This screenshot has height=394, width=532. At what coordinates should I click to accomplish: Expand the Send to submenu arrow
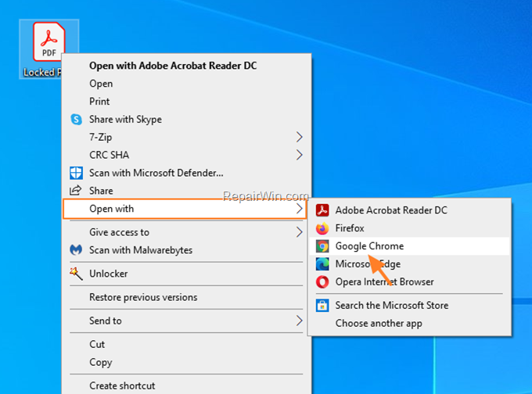[x=299, y=321]
